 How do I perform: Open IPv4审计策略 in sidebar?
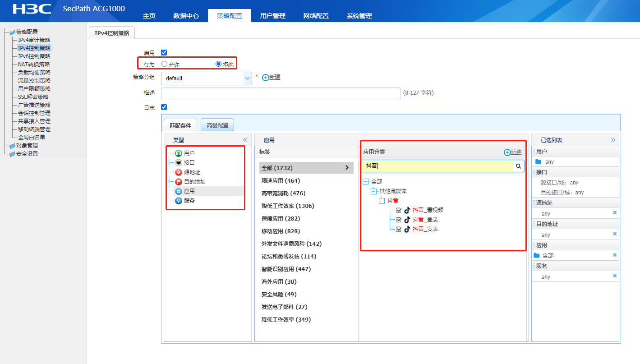coord(34,40)
